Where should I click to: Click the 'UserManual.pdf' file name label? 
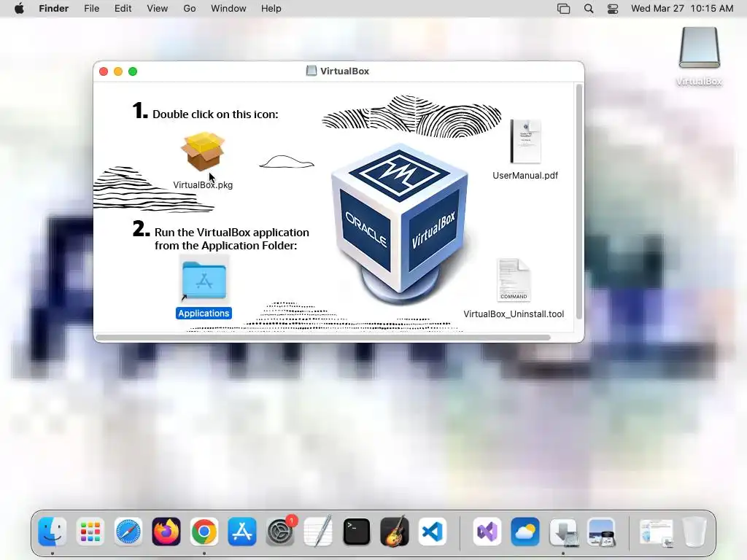pyautogui.click(x=525, y=175)
